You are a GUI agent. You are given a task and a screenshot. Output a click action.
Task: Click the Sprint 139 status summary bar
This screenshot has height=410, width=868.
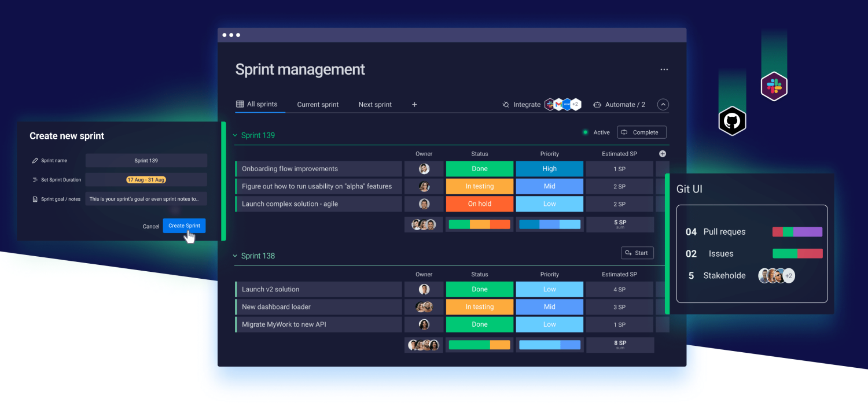[480, 224]
